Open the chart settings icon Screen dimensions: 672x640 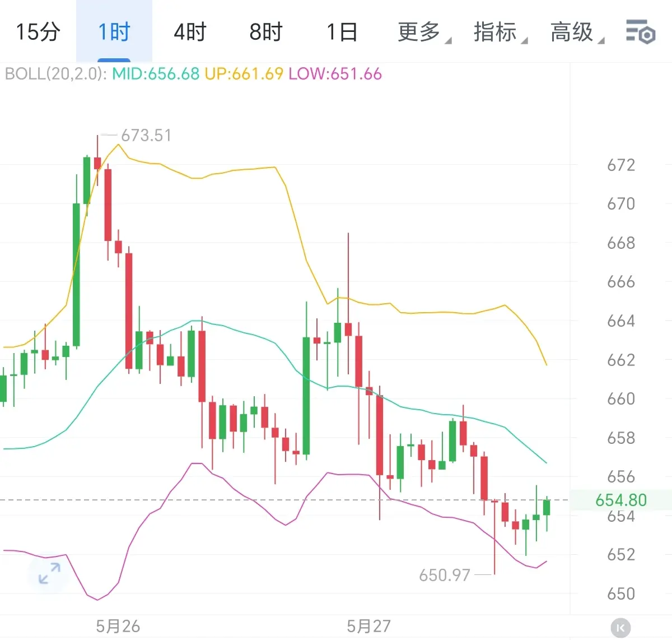[x=640, y=32]
